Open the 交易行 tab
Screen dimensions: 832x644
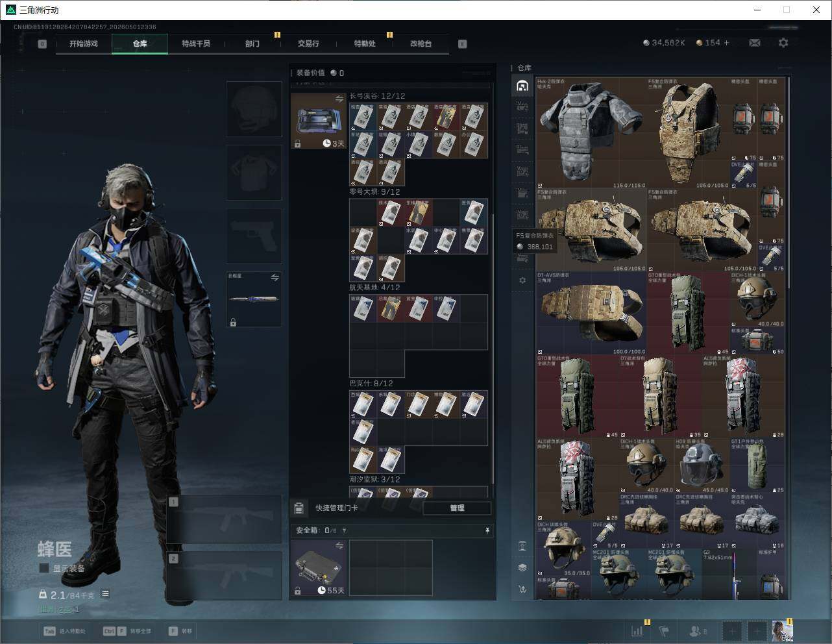pos(308,43)
